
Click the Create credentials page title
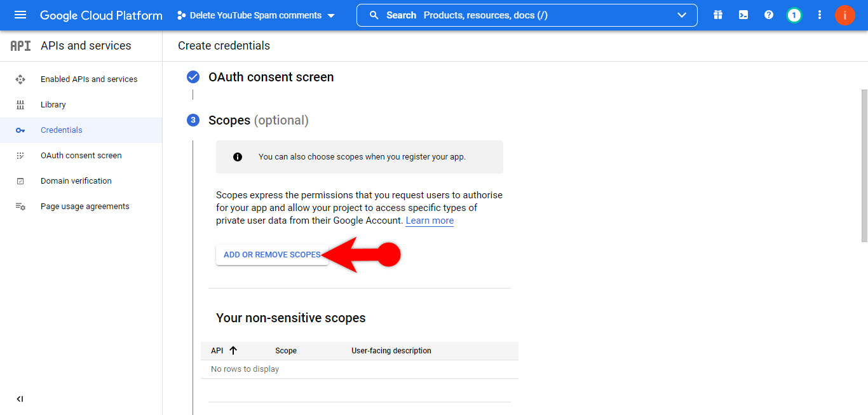(x=224, y=46)
